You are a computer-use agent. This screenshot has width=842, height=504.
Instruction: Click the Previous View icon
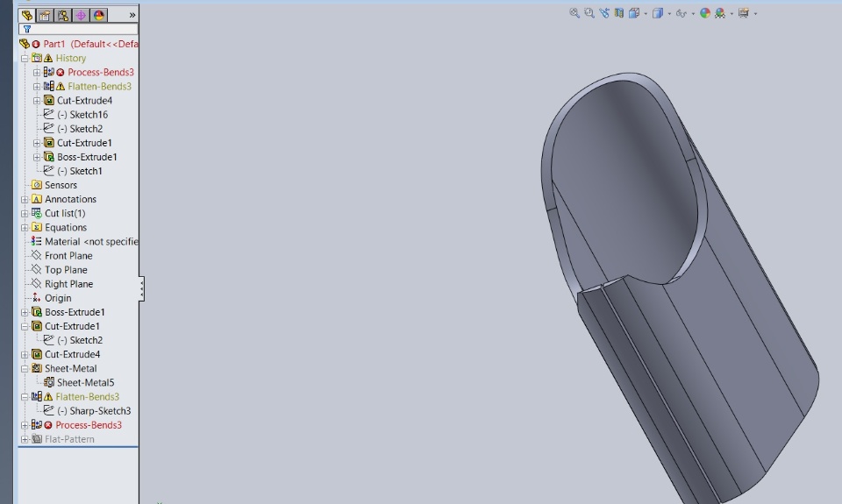tap(604, 13)
